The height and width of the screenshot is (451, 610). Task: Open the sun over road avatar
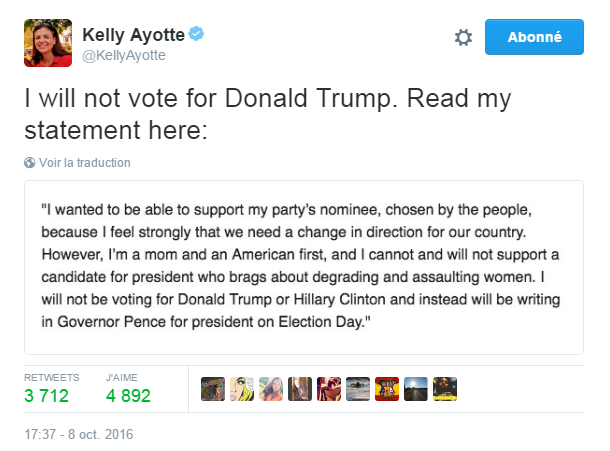click(416, 389)
